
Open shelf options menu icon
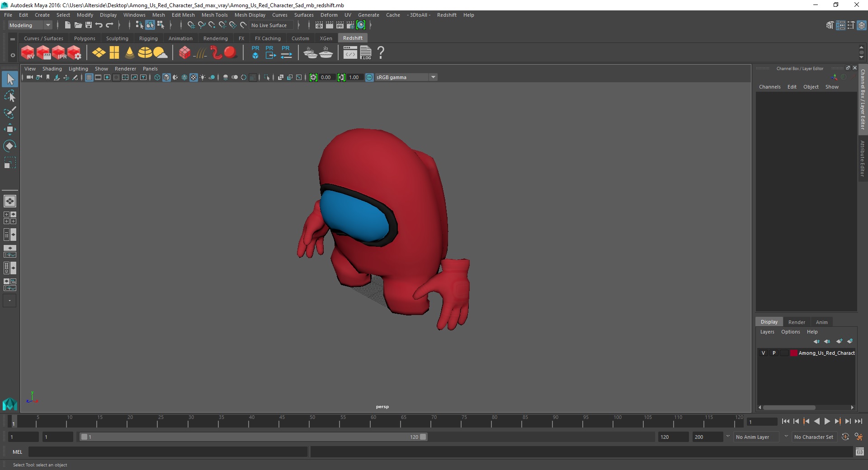[13, 55]
